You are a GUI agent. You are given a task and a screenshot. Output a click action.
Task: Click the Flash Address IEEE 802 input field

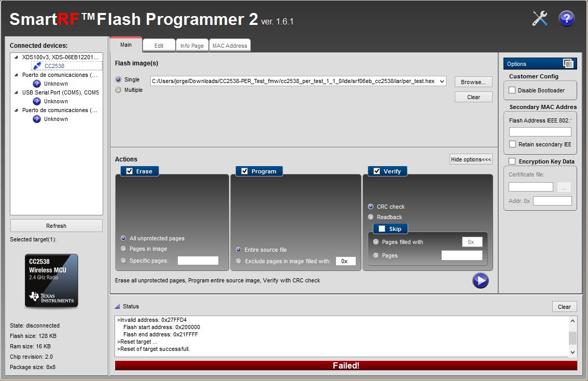540,132
